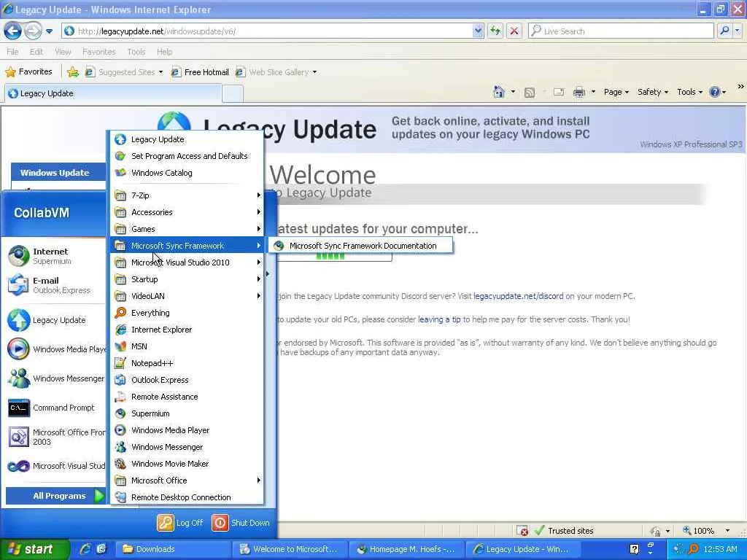Viewport: 747px width, 560px height.
Task: Expand the Microsoft Office program folder
Action: 187,481
